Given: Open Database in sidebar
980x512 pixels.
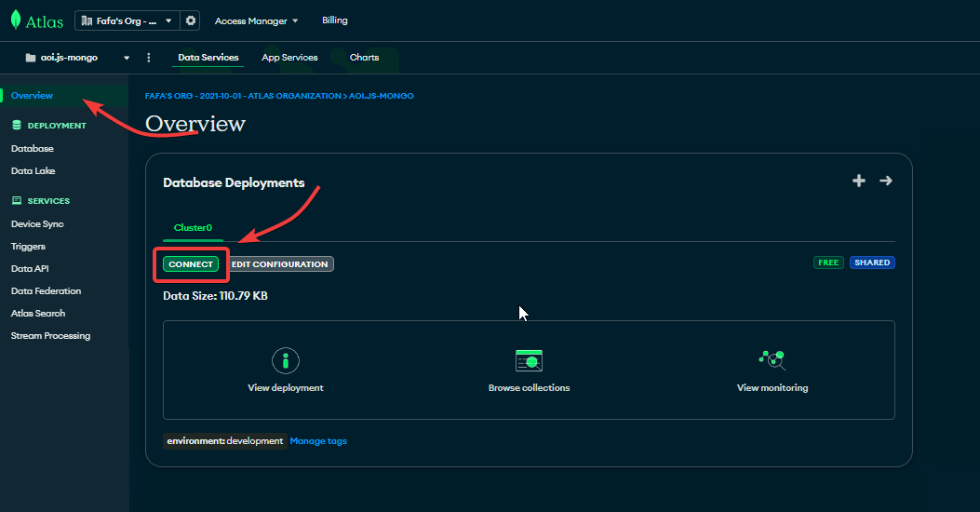Looking at the screenshot, I should (33, 149).
